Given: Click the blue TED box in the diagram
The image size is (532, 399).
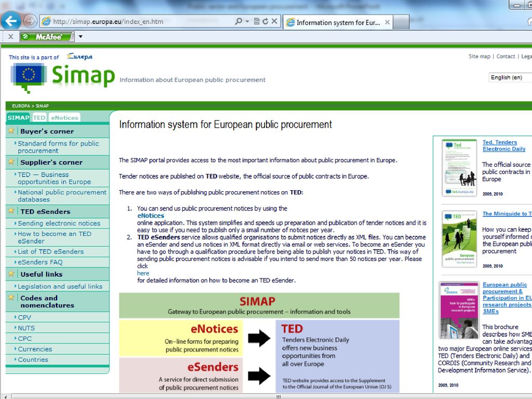Looking at the screenshot, I should click(x=338, y=356).
